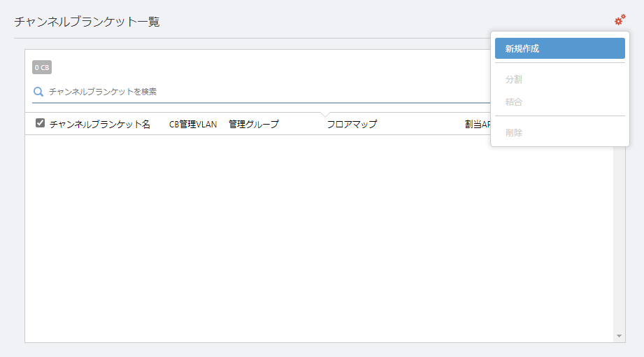Open the red gears settings menu
Viewport: 644px width, 357px height.
tap(620, 20)
